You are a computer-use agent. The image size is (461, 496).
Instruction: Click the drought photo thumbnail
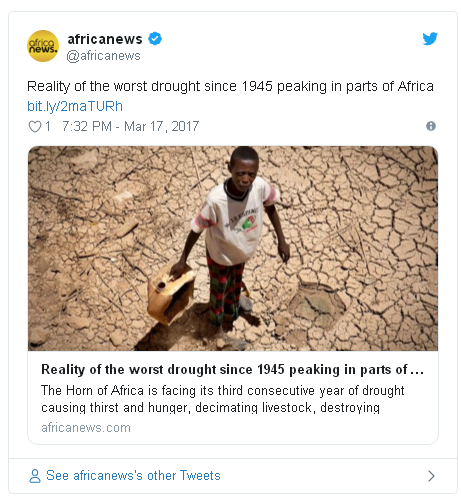[233, 248]
